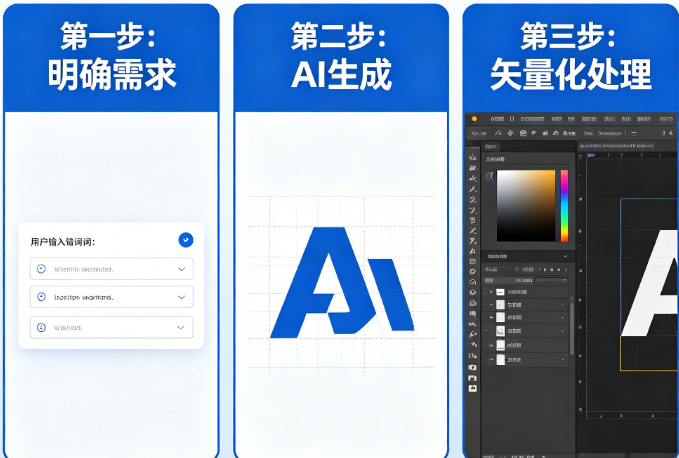Pick a color in the square color field

(x=526, y=206)
